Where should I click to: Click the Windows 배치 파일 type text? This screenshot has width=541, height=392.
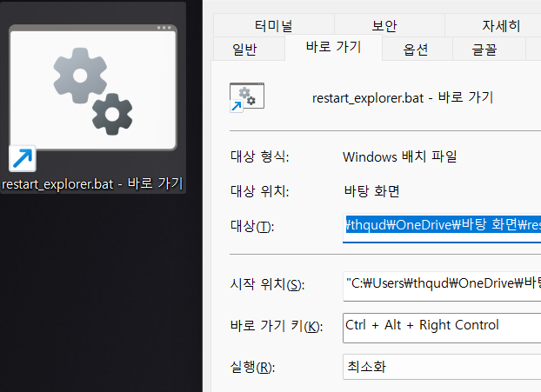[399, 157]
